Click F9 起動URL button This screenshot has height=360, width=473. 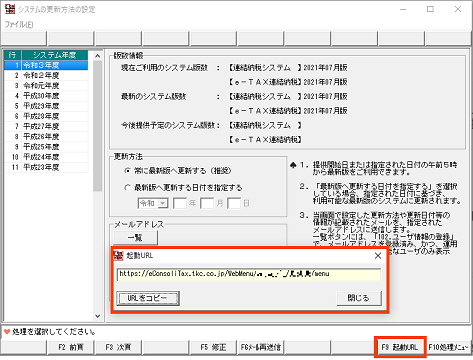click(x=400, y=347)
